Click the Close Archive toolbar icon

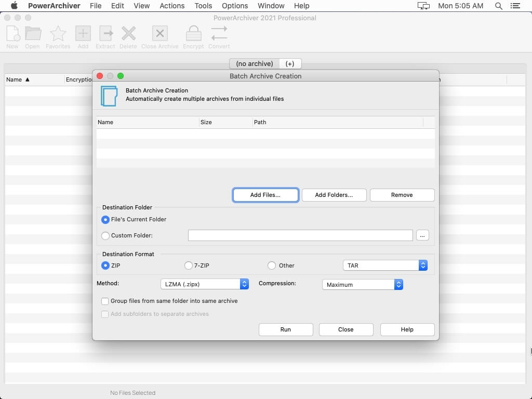click(x=160, y=34)
